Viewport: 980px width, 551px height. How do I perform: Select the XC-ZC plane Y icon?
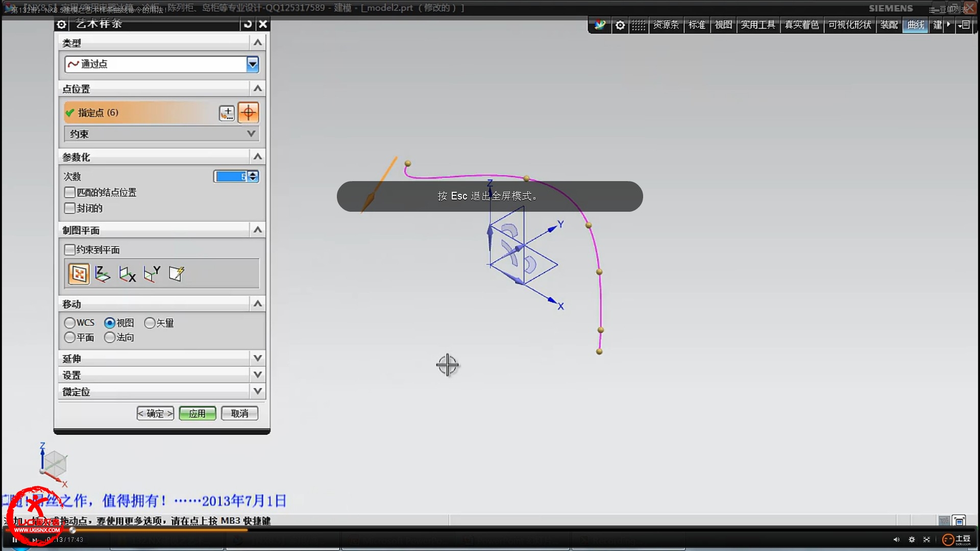click(152, 274)
